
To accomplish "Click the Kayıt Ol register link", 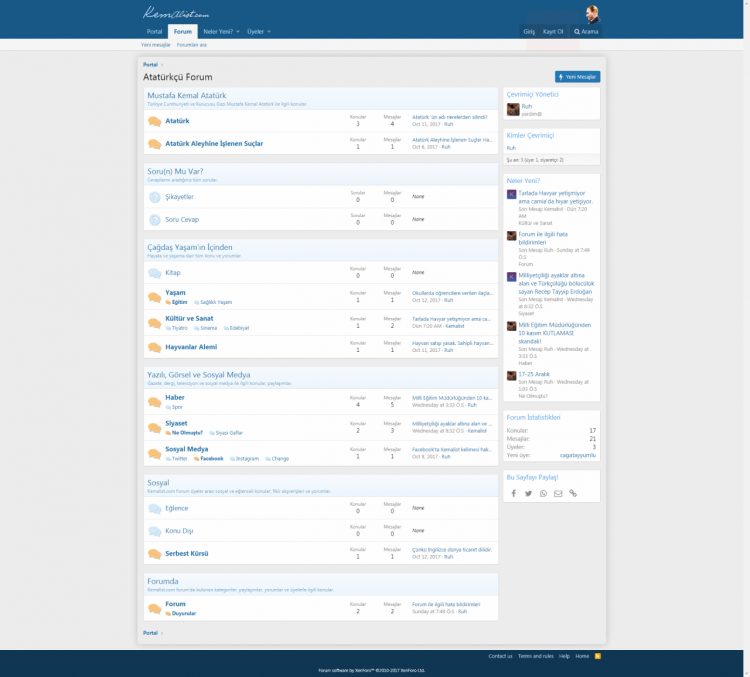I will (553, 32).
